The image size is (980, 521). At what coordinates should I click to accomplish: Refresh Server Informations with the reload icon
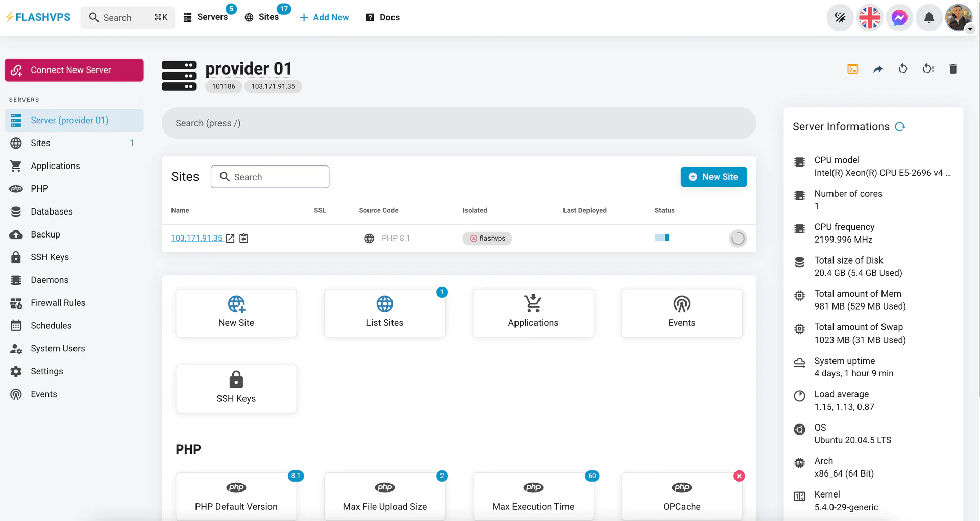coord(900,127)
